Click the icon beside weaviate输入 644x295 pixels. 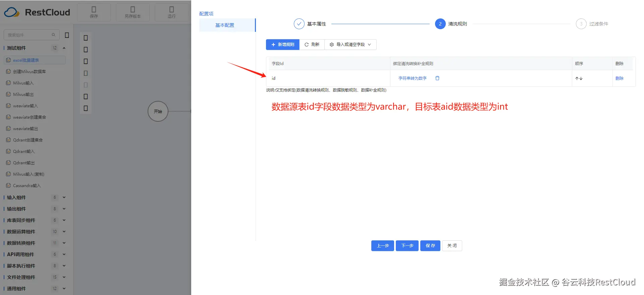[8, 106]
